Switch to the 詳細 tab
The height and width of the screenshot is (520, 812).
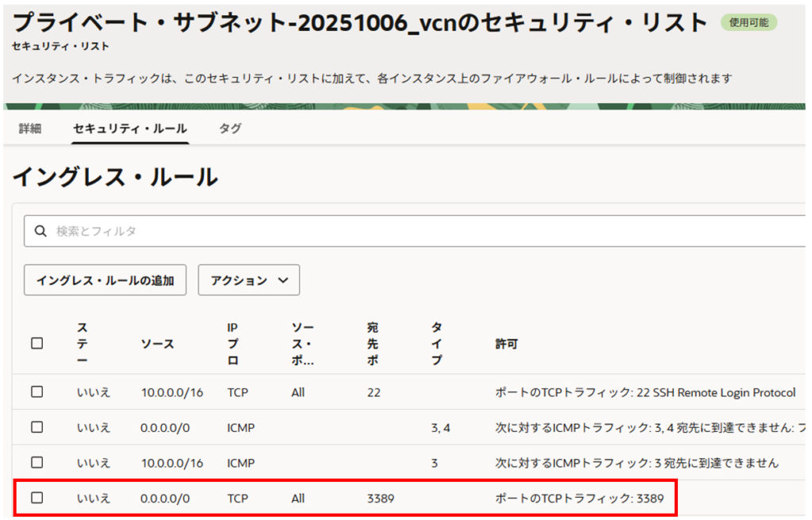(30, 128)
